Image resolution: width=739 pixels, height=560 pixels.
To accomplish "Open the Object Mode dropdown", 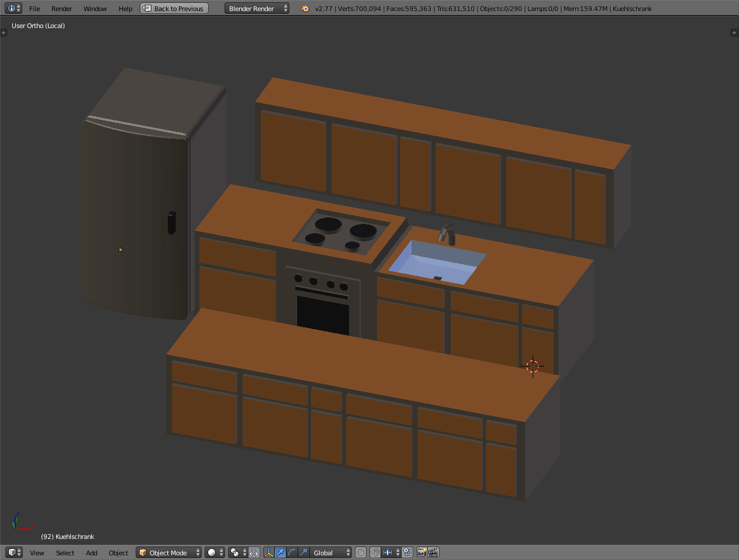I will point(168,552).
